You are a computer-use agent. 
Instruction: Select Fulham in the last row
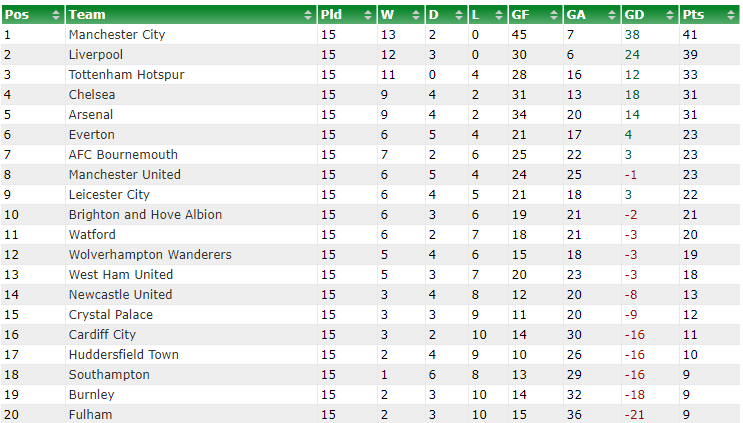pos(91,414)
